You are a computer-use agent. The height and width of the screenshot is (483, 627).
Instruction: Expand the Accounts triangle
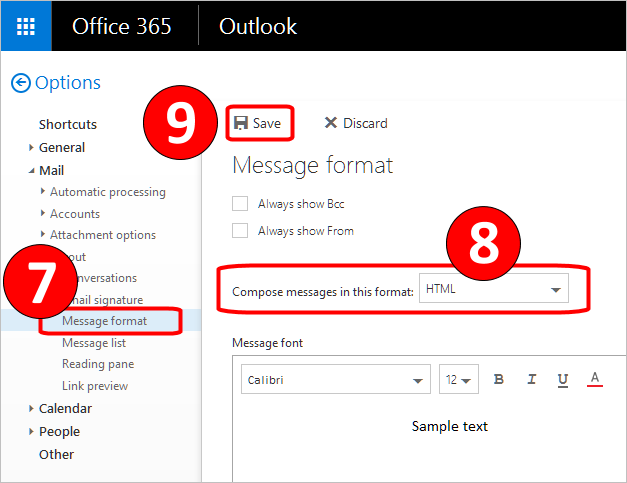point(43,213)
